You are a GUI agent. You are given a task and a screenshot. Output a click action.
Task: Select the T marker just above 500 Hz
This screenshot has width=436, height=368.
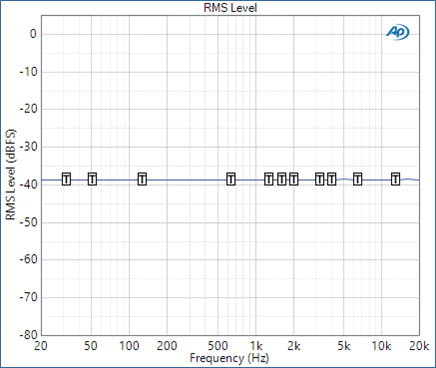tap(231, 179)
